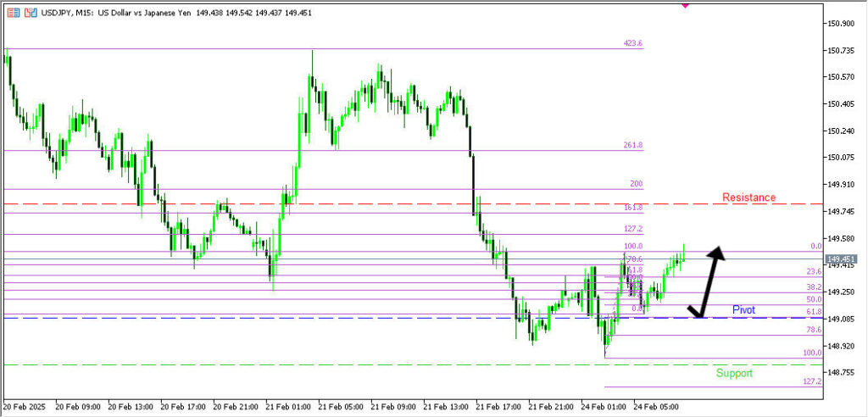This screenshot has height=417, width=868.
Task: Click the red-blue chart icon before USDJPY
Action: pos(31,14)
